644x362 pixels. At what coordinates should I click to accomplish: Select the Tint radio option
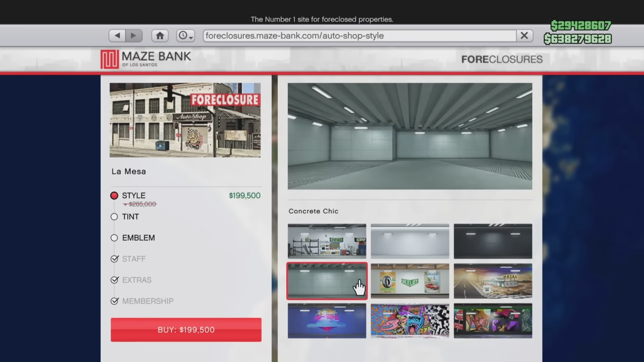click(x=114, y=217)
